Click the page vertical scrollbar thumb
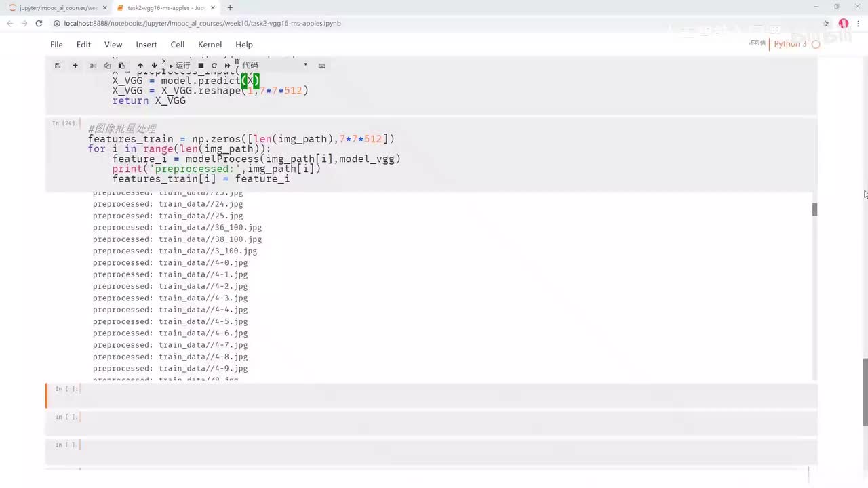This screenshot has height=488, width=868. pos(865,392)
